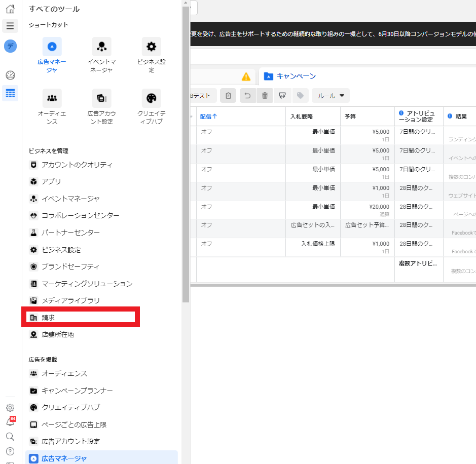
Task: Open the blue account avatar
Action: click(x=10, y=46)
